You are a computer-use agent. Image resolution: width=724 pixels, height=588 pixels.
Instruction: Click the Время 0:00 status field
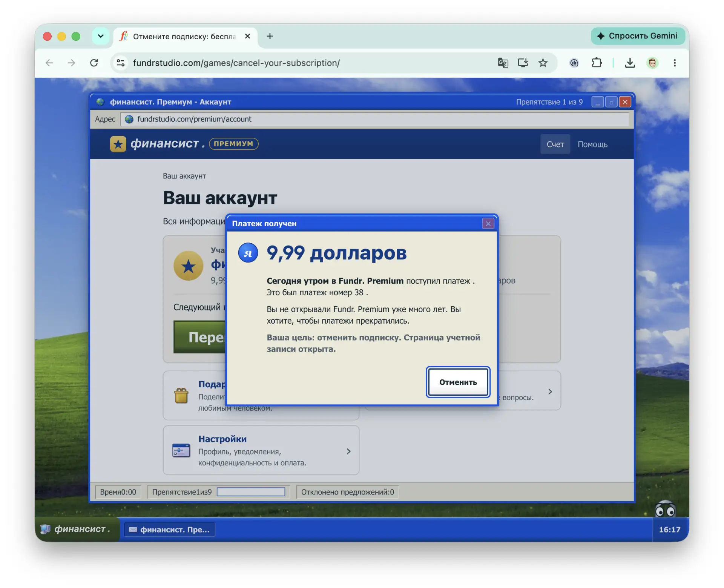(118, 492)
